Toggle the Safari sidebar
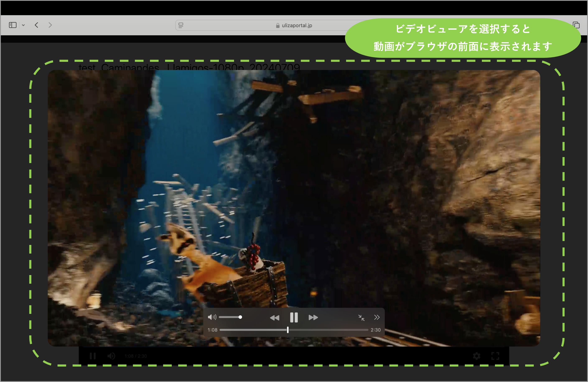Screen dimensions: 588x382 click(x=13, y=25)
